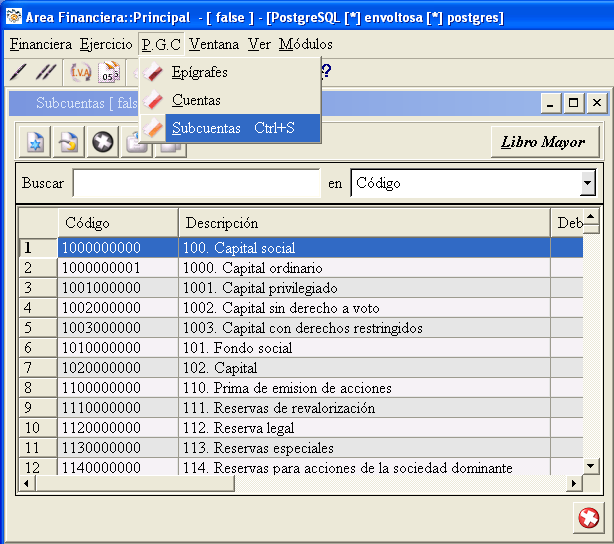Click the horizontal scrollbar left arrow
The height and width of the screenshot is (544, 614).
click(x=26, y=483)
